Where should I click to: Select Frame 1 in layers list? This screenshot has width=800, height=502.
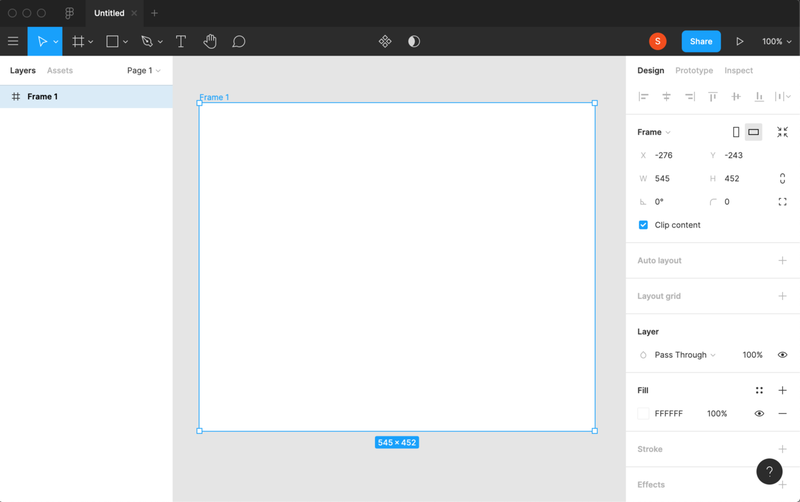(x=86, y=96)
